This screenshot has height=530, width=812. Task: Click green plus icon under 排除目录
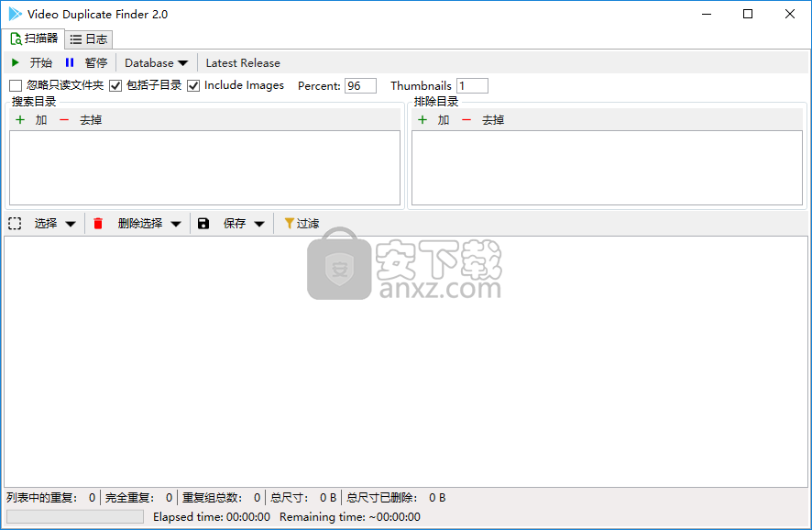click(x=422, y=120)
